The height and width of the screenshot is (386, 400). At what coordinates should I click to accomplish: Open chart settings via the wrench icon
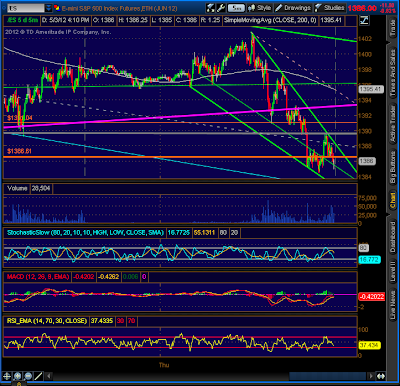click(x=221, y=8)
